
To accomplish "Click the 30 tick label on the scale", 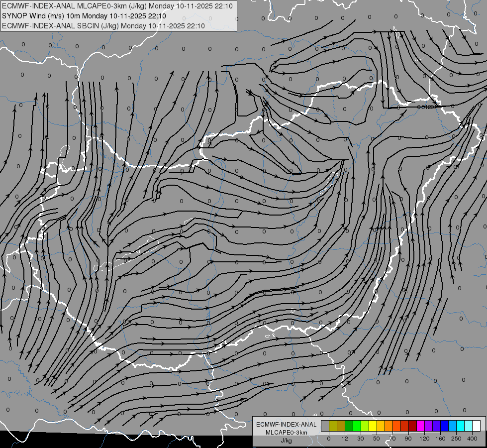I will (x=361, y=439).
